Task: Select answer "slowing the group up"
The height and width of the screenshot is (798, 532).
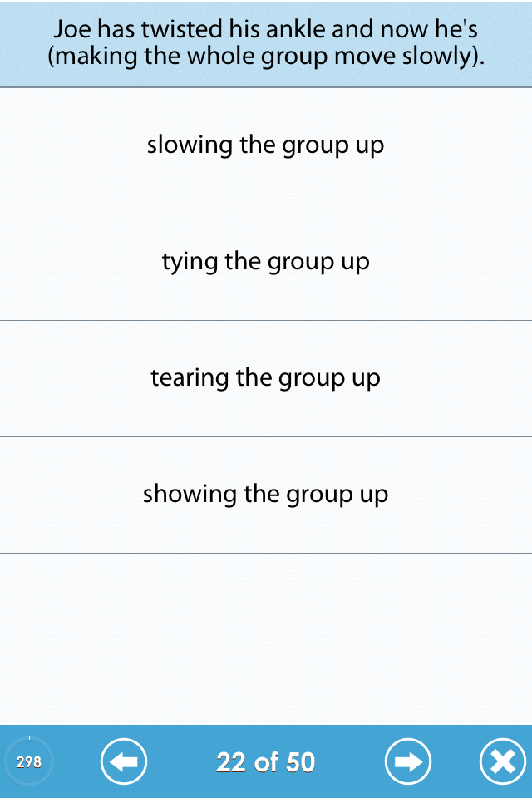Action: 266,145
